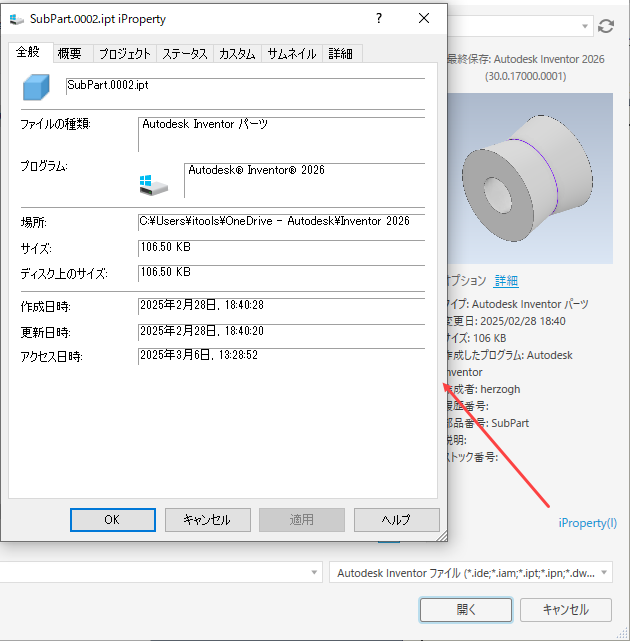Screen dimensions: 630x641
Task: Click the refresh icon in the file dialog
Action: (605, 26)
